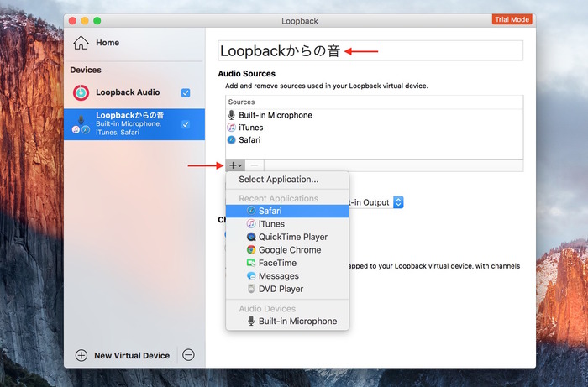Screen dimensions: 588x387
Task: Pick Google Chrome from the menu
Action: 287,250
